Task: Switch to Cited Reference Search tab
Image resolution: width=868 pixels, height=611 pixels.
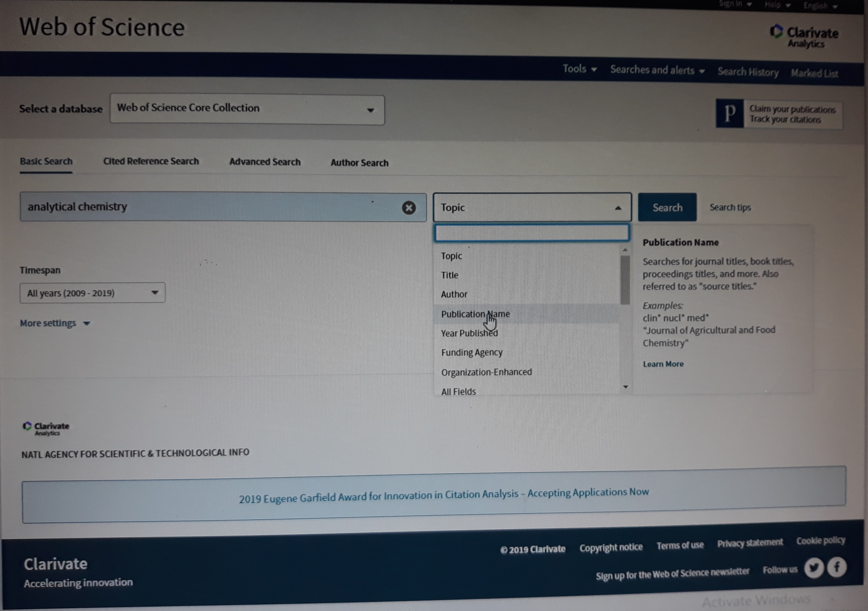Action: point(151,162)
